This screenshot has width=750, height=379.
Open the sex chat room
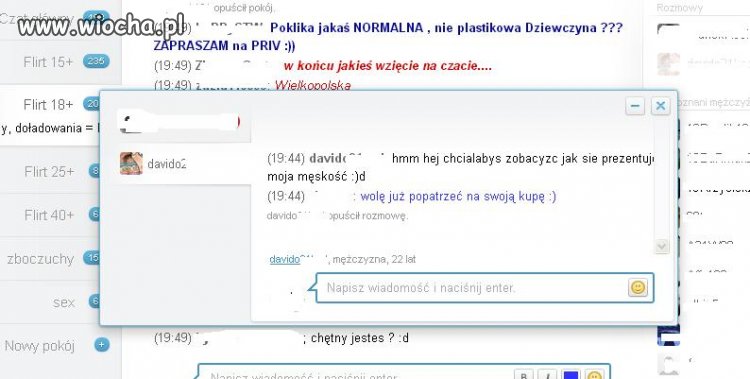pos(64,302)
